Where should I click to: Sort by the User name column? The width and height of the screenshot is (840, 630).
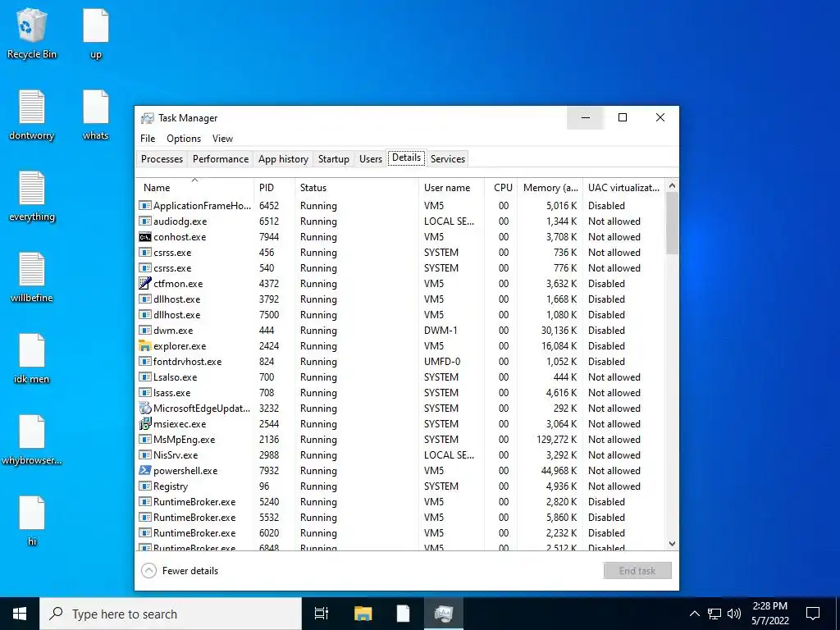(452, 188)
